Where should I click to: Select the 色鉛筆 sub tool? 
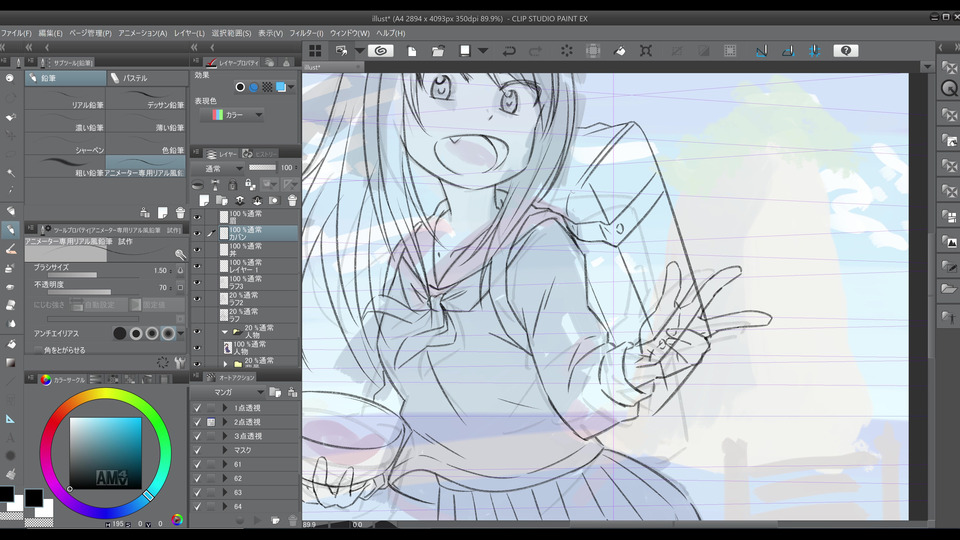pyautogui.click(x=146, y=144)
